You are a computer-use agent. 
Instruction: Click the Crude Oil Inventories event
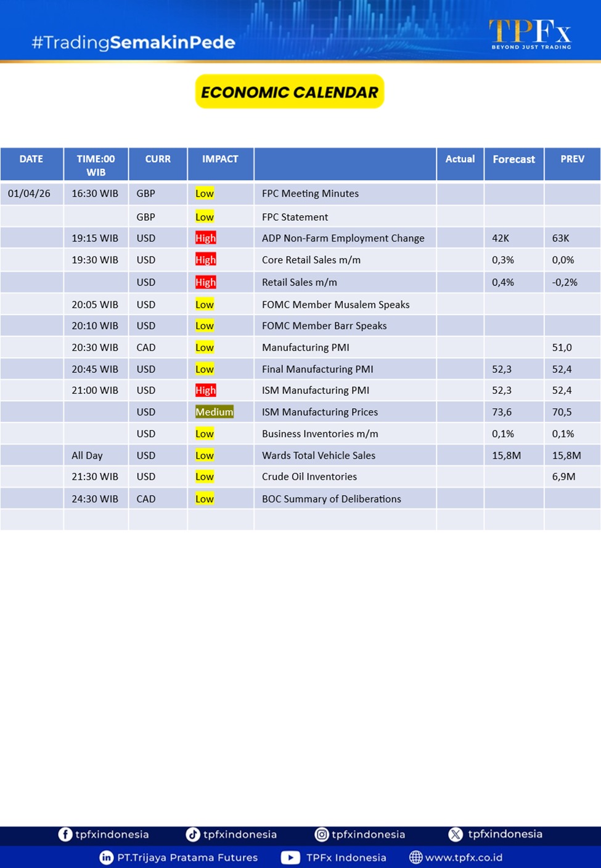pos(309,477)
